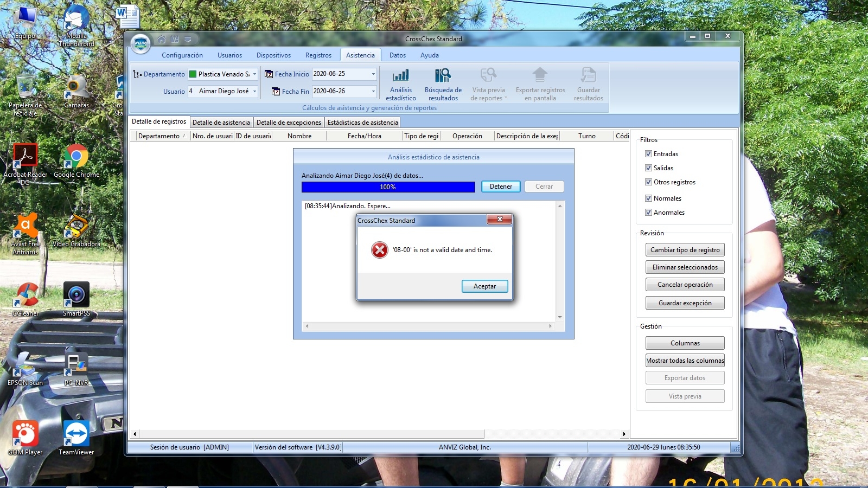Viewport: 868px width, 488px height.
Task: Open Papelera de reciclaje icon
Action: (x=25, y=95)
